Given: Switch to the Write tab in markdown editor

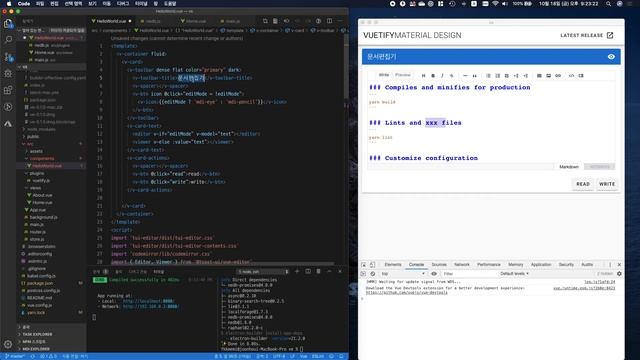Looking at the screenshot, I should pos(384,75).
